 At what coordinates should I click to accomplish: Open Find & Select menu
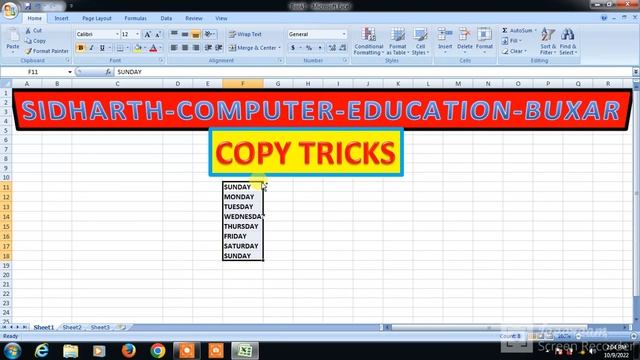click(568, 41)
